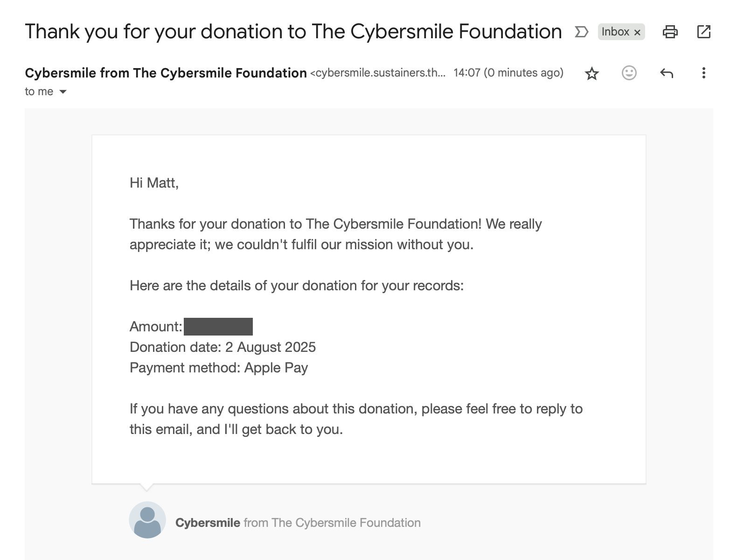This screenshot has width=737, height=560.
Task: Click the "Payment method: Apple Pay" line
Action: [219, 368]
